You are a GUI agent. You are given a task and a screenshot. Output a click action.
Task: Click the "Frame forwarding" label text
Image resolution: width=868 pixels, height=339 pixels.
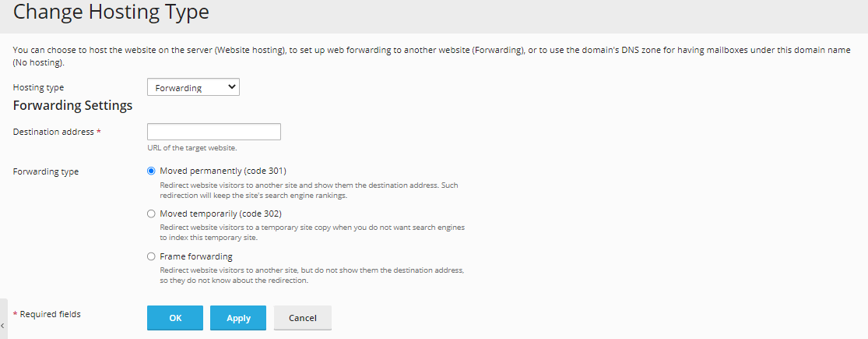(x=196, y=256)
